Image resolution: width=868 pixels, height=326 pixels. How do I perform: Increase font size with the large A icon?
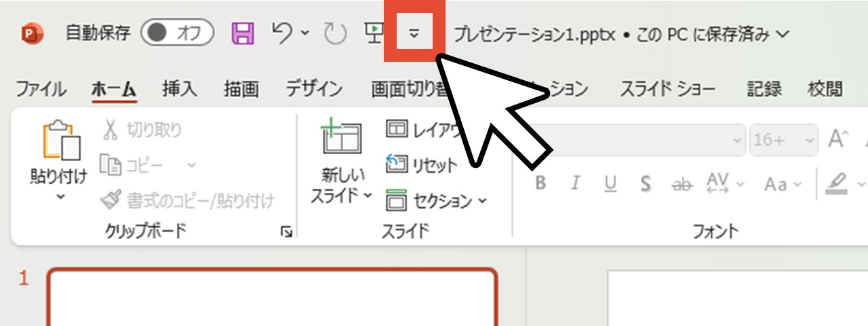point(839,139)
